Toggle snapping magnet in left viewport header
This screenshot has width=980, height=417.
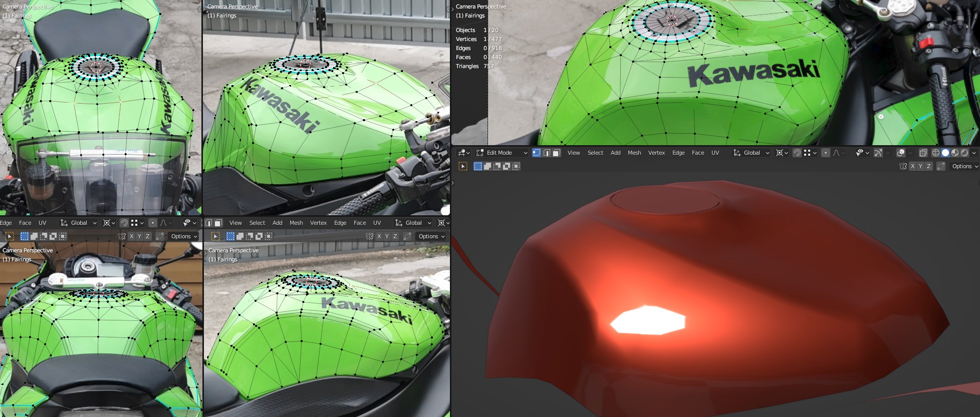point(124,223)
